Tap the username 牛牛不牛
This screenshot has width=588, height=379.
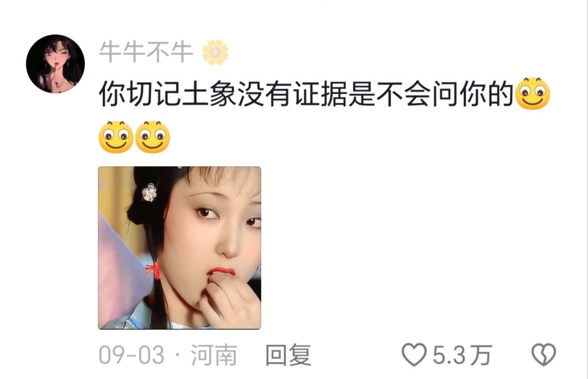point(146,52)
